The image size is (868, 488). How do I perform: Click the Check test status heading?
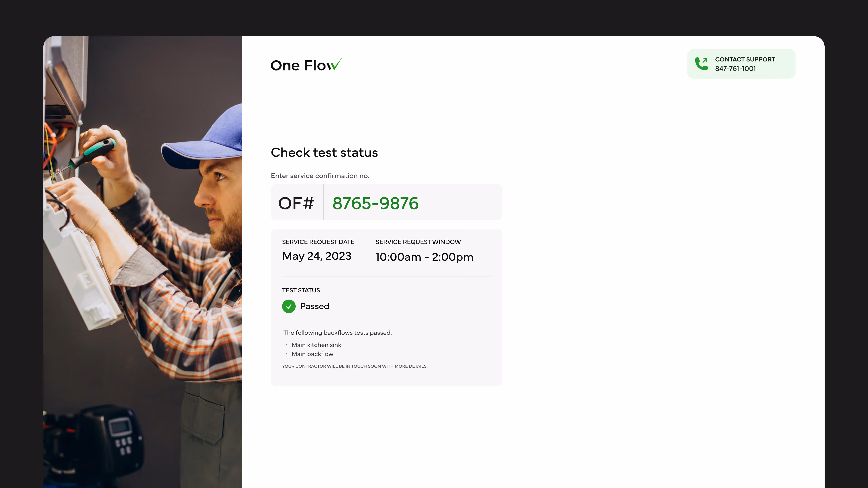tap(324, 152)
